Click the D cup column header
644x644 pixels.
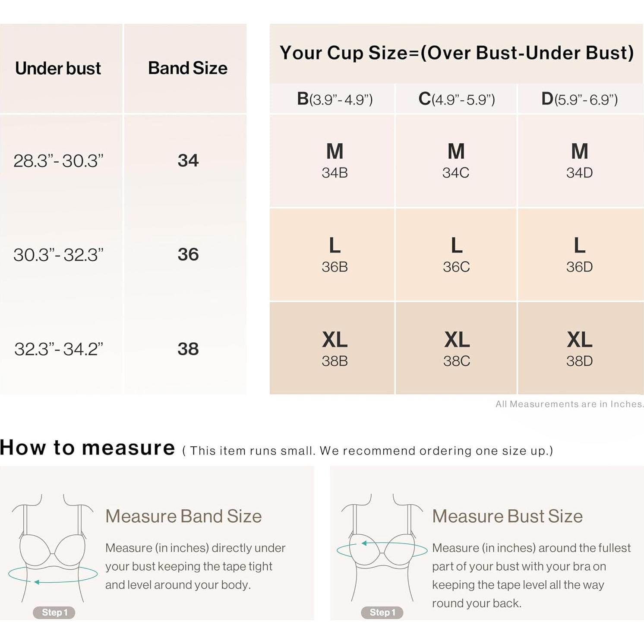[579, 99]
